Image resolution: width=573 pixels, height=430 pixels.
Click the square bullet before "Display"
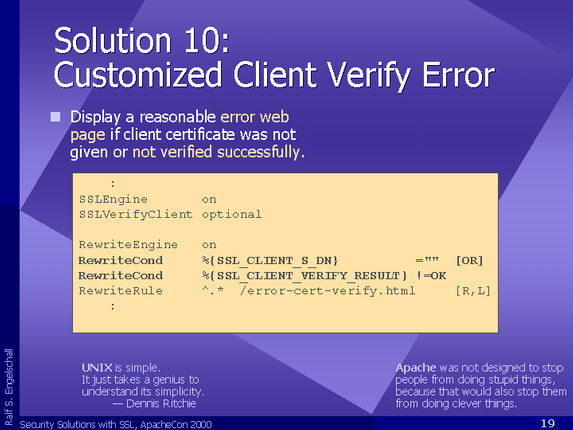[x=56, y=117]
